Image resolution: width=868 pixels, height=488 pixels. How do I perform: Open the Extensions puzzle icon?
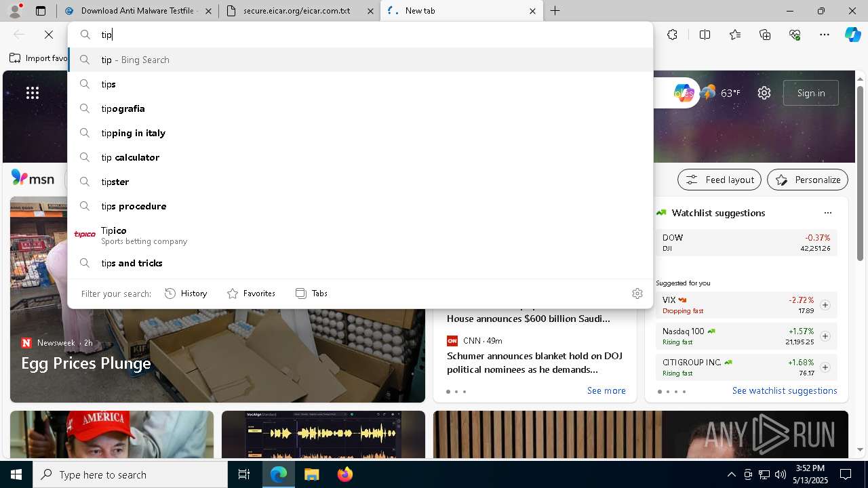coord(672,35)
